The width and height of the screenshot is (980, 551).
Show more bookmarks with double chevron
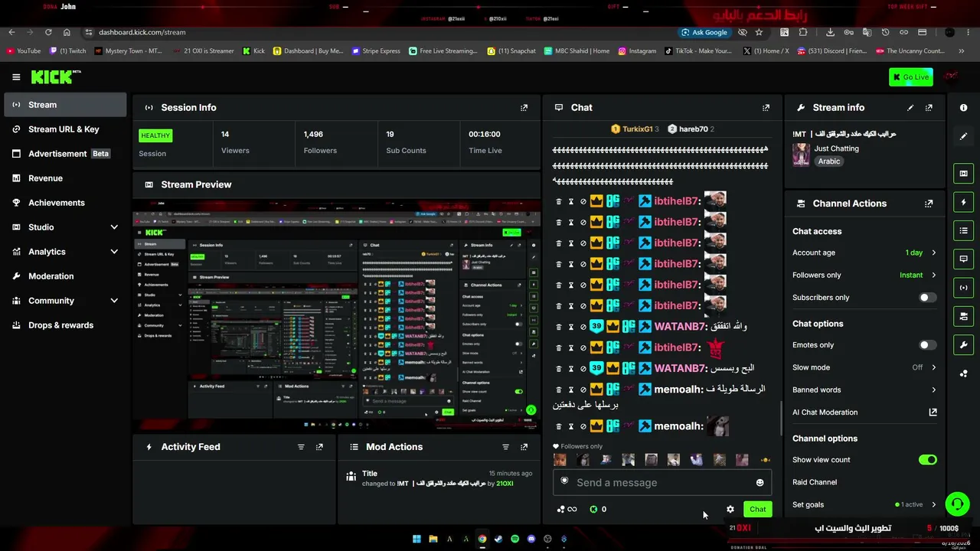[962, 51]
